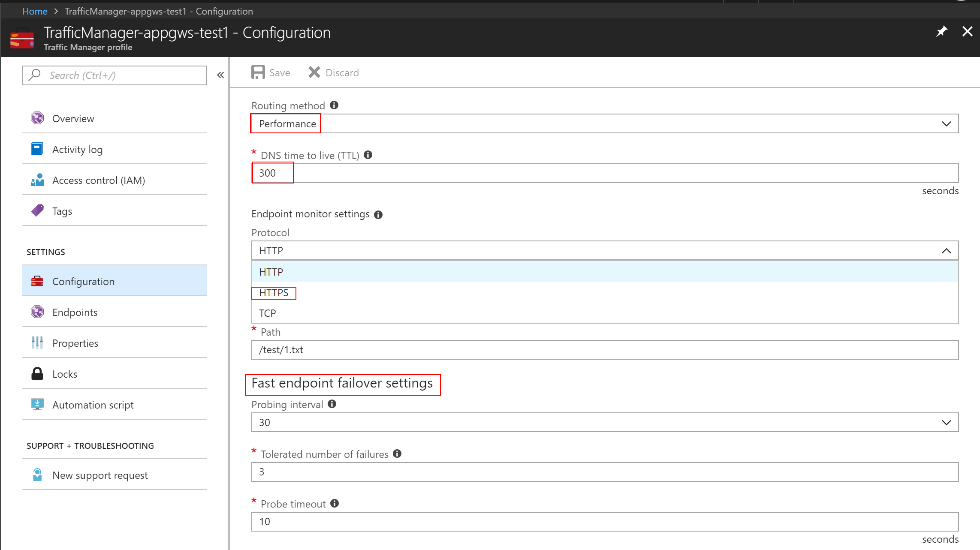This screenshot has width=980, height=550.
Task: Open the Activity log page
Action: point(77,150)
